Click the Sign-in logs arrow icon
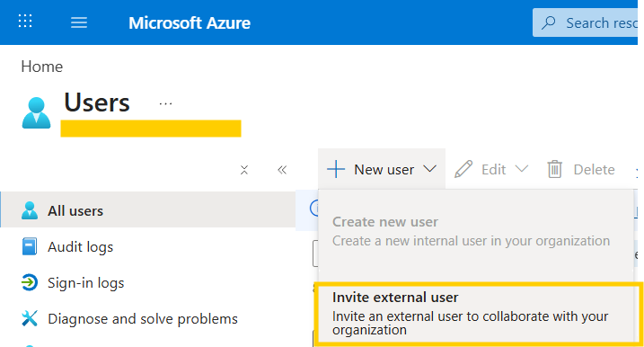Viewport: 644px width, 347px height. point(30,283)
